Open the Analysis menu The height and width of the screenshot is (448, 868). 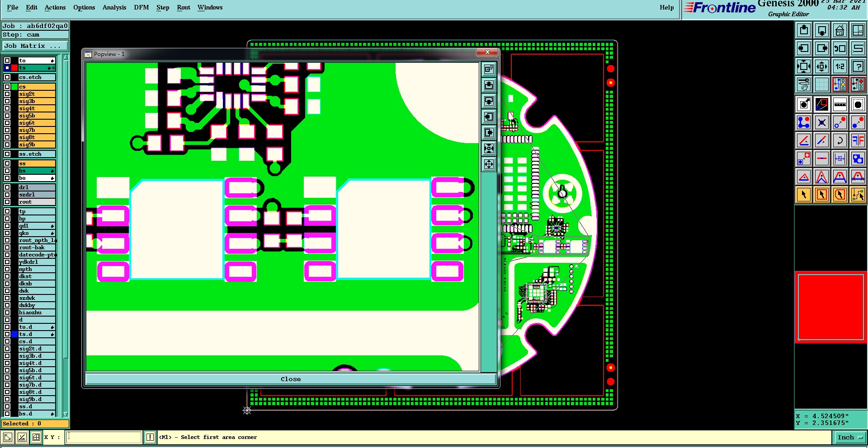[x=114, y=7]
